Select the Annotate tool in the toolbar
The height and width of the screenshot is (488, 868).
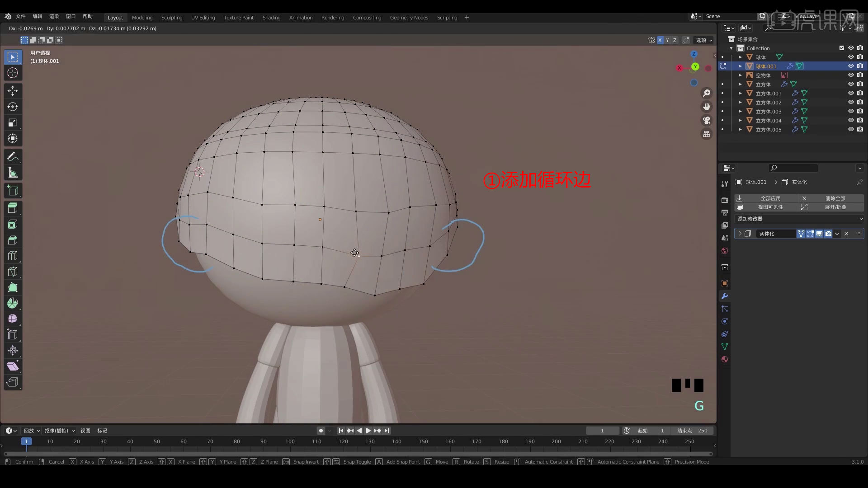pyautogui.click(x=13, y=156)
